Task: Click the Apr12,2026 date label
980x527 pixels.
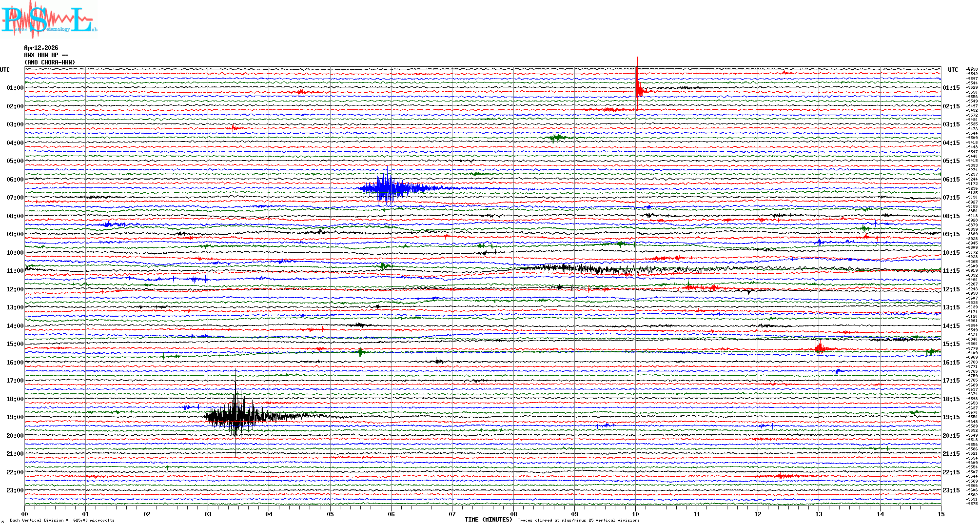Action: click(x=41, y=48)
